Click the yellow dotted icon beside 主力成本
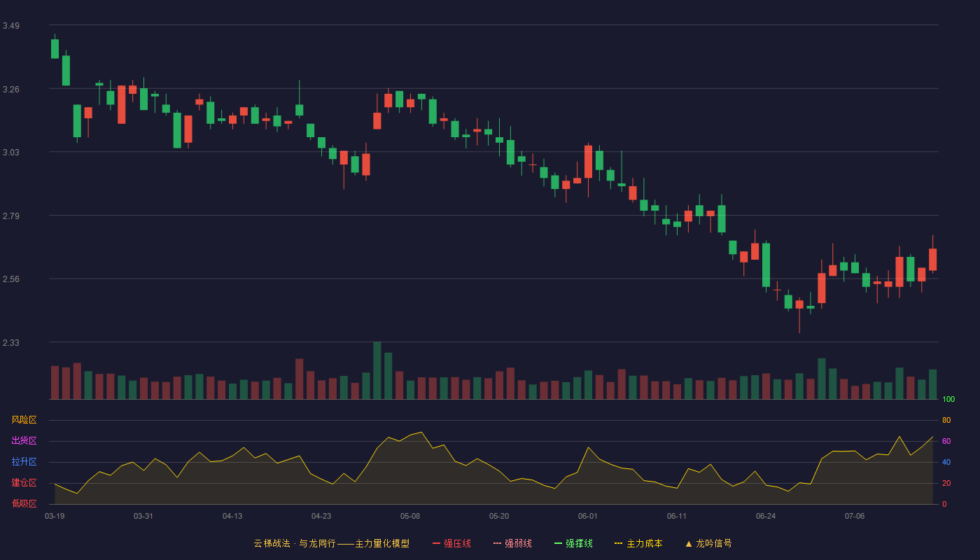 pyautogui.click(x=619, y=543)
